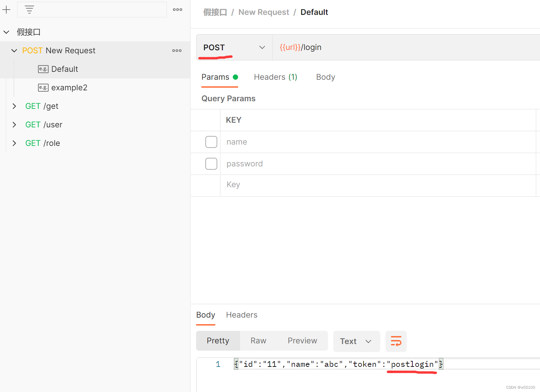Open the filter icon in sidebar search
Image resolution: width=540 pixels, height=392 pixels.
tap(29, 10)
